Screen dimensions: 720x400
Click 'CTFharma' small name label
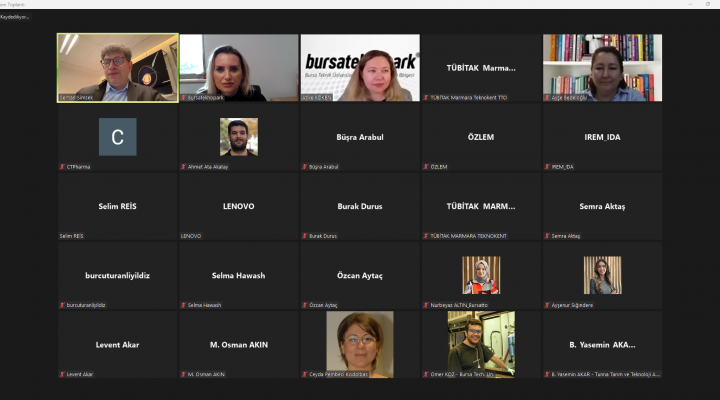click(x=79, y=167)
